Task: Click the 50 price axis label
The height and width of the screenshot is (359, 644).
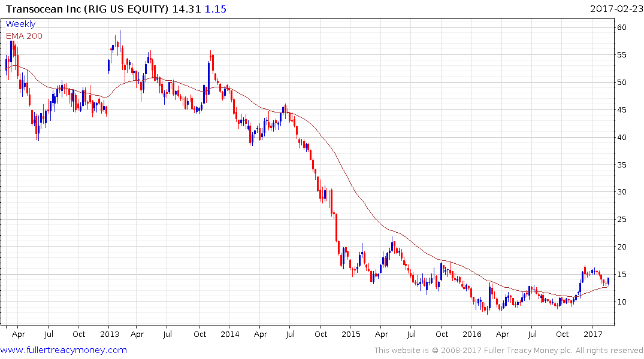Action: tap(621, 83)
